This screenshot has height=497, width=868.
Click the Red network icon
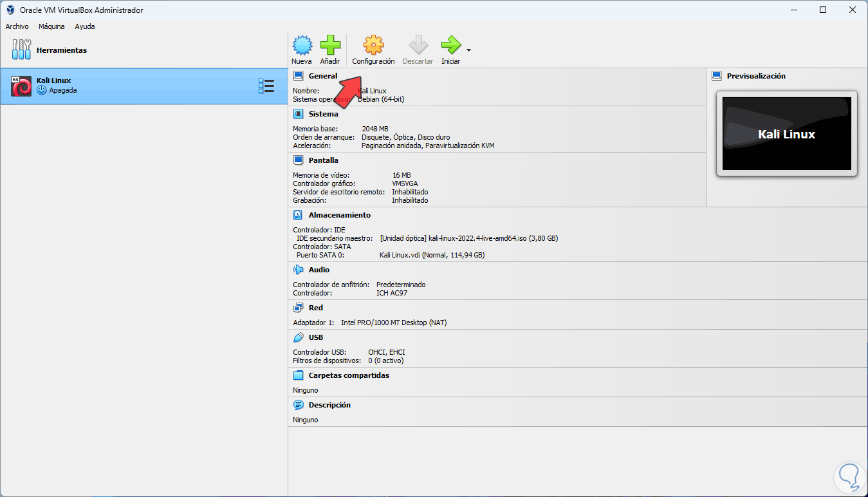pyautogui.click(x=298, y=308)
